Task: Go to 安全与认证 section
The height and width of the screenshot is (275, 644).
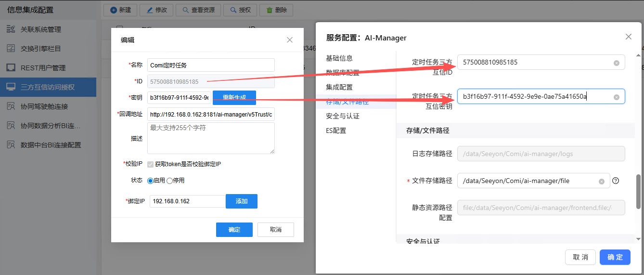Action: [343, 116]
